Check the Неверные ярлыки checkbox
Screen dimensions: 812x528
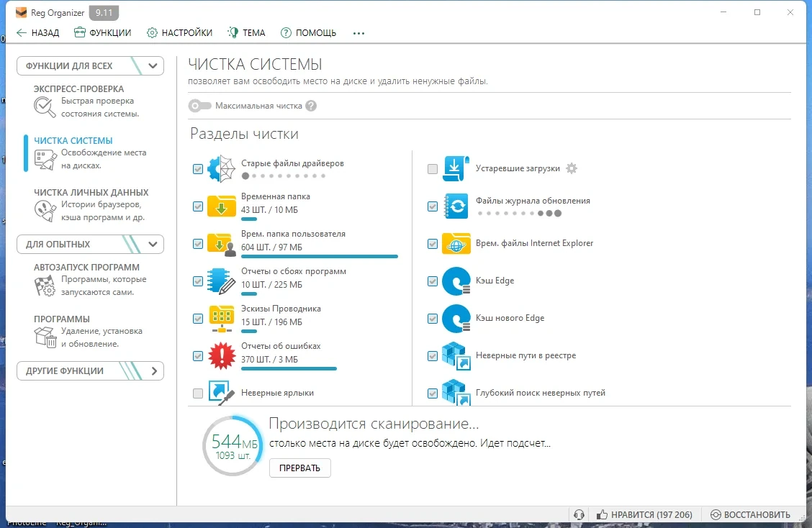point(198,393)
